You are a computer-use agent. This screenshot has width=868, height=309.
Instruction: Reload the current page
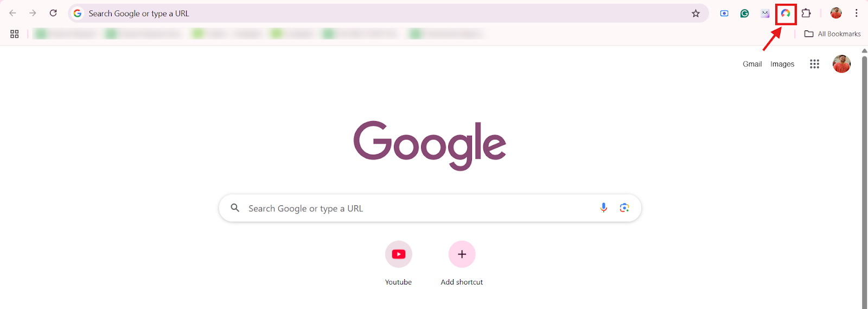(53, 13)
